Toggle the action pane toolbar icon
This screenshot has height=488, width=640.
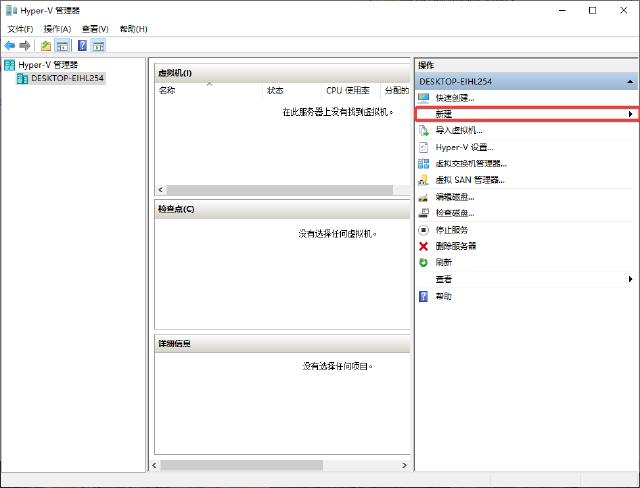98,46
